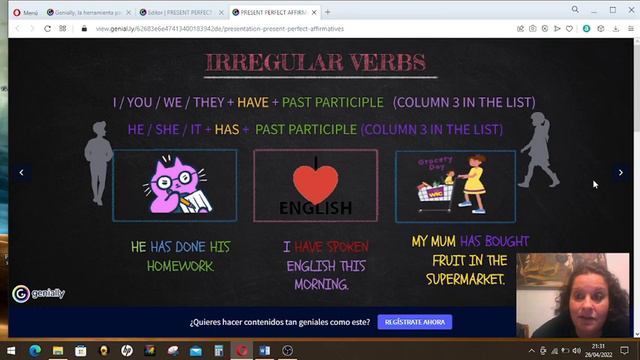Click the sentence HE HAS DONE HIS HOMEWORK
This screenshot has width=640, height=360.
(180, 256)
